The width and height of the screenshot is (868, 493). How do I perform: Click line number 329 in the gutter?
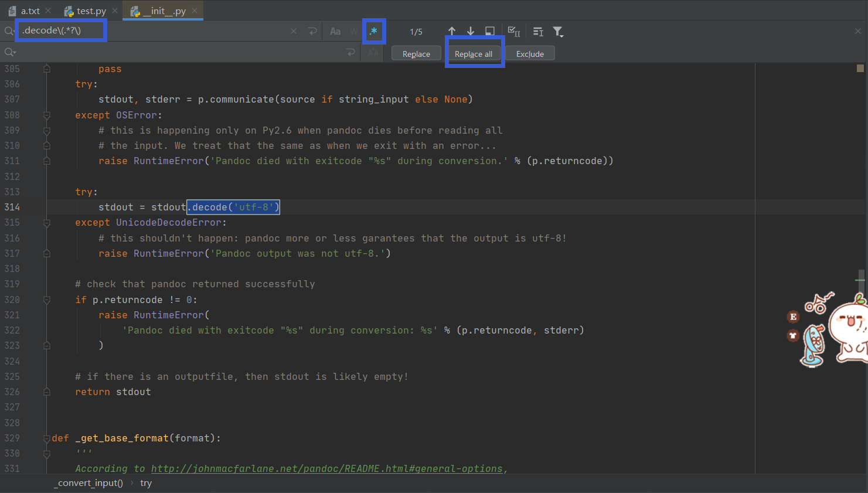tap(12, 438)
